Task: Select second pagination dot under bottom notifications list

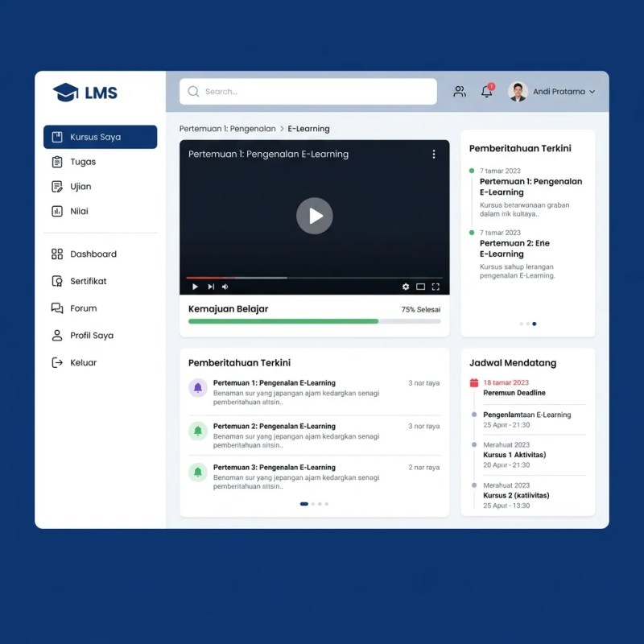Action: point(313,504)
